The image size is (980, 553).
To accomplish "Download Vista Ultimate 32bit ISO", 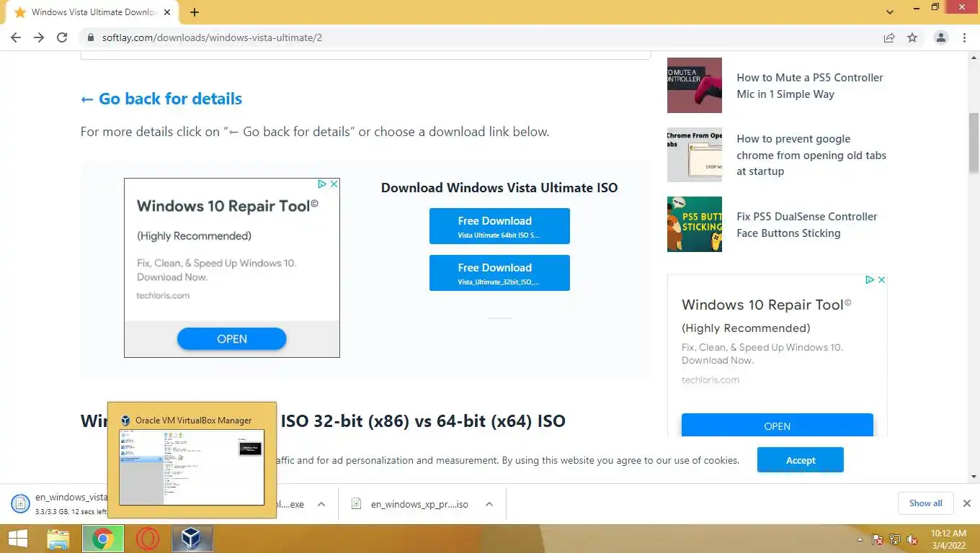I will (499, 273).
